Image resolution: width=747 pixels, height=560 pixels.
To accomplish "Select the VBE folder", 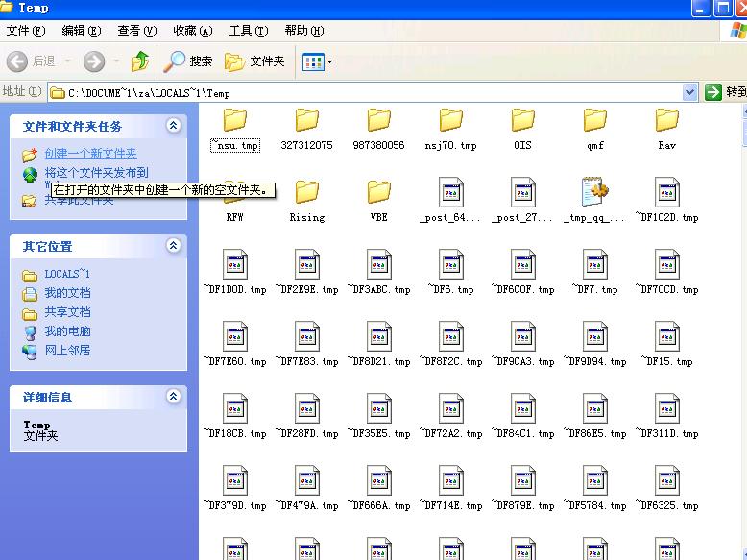I will 378,202.
